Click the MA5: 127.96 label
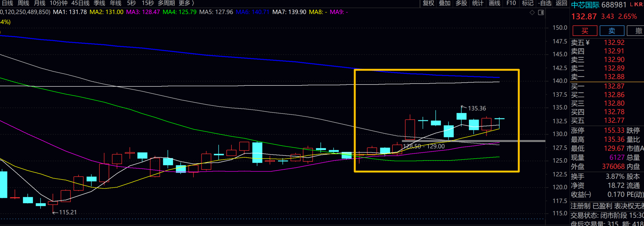The image size is (644, 226). [216, 12]
